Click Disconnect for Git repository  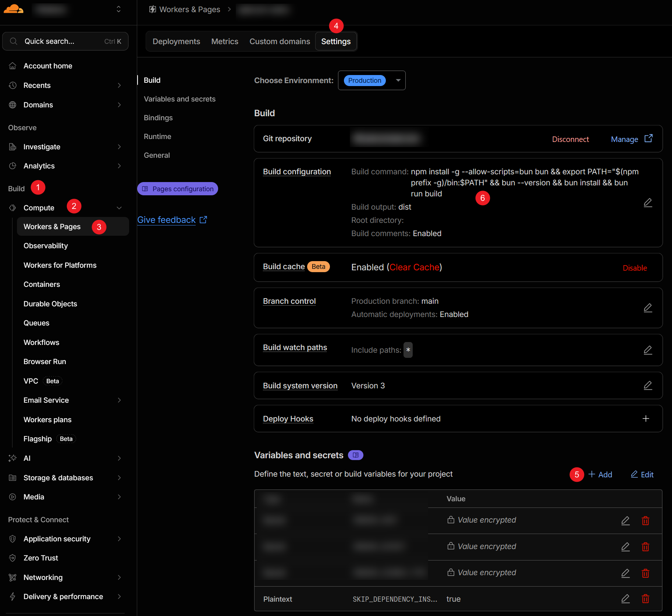570,139
